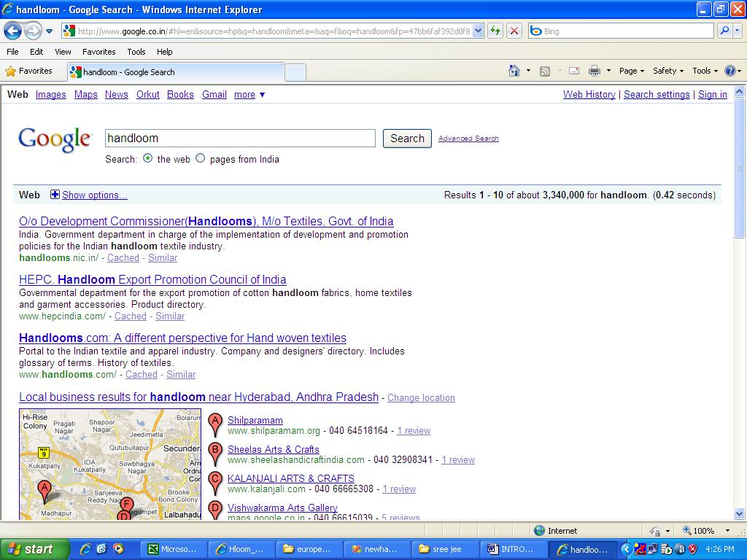Open the Web History link
747x560 pixels.
[589, 94]
